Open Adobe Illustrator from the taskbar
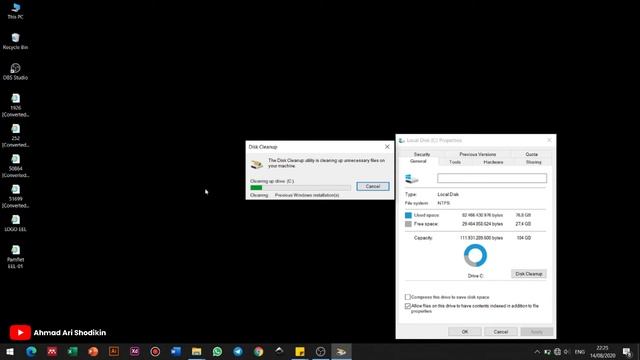 tap(114, 351)
